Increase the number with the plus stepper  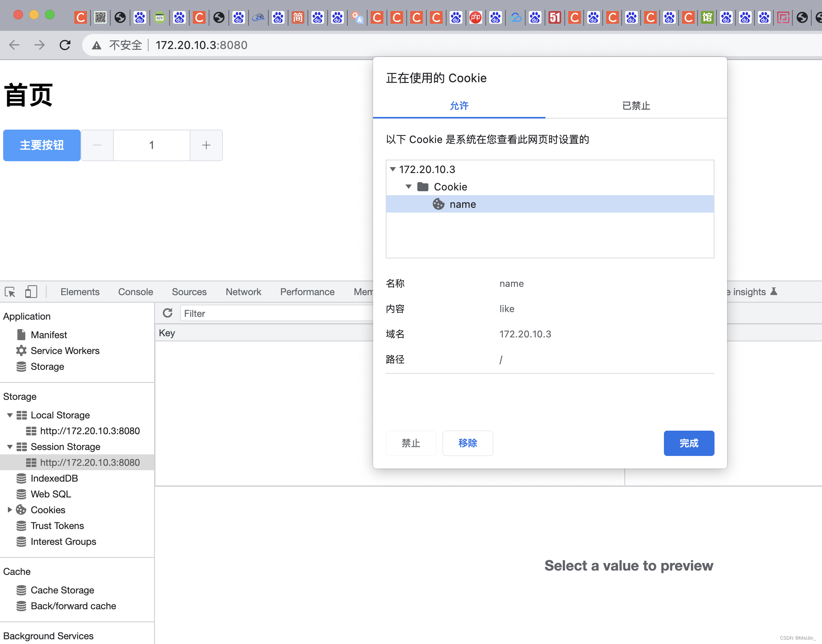(206, 145)
